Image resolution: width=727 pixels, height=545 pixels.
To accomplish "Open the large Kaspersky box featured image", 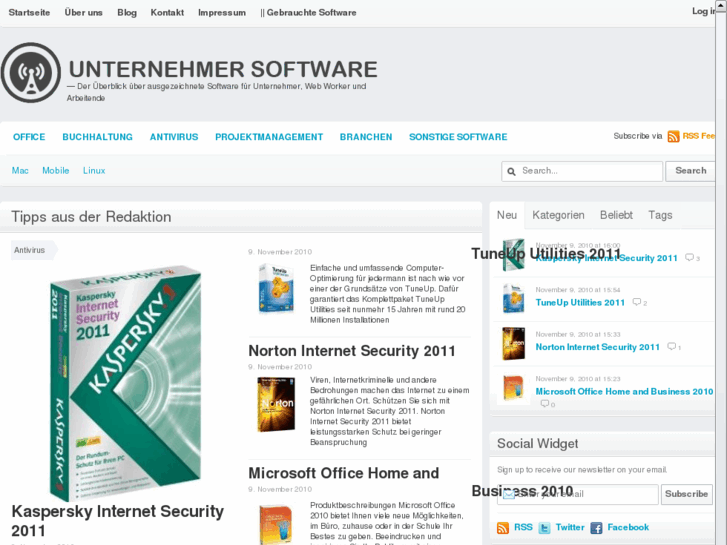I will coord(126,383).
